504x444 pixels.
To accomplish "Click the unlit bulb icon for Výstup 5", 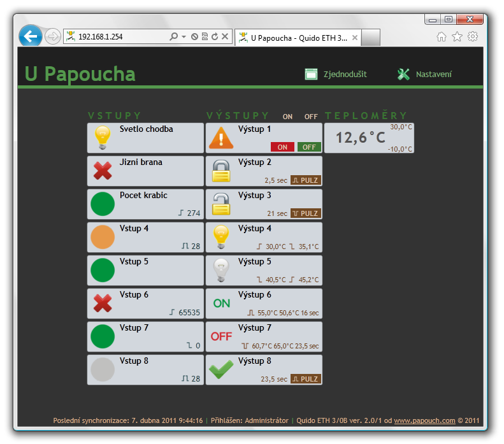I will pos(221,270).
